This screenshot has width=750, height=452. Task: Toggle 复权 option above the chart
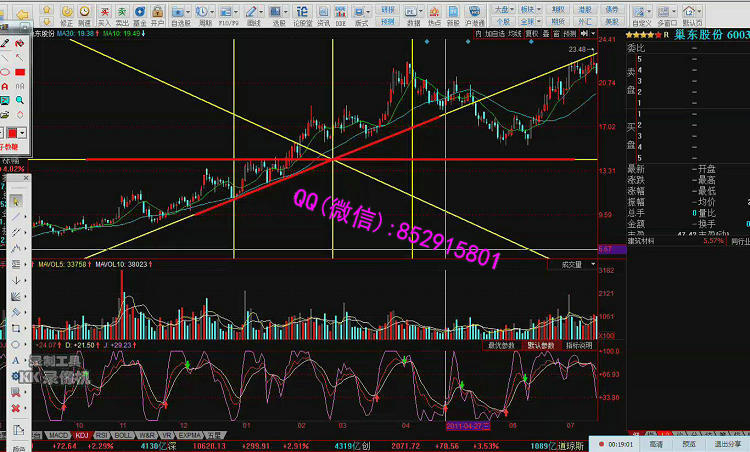click(x=532, y=33)
